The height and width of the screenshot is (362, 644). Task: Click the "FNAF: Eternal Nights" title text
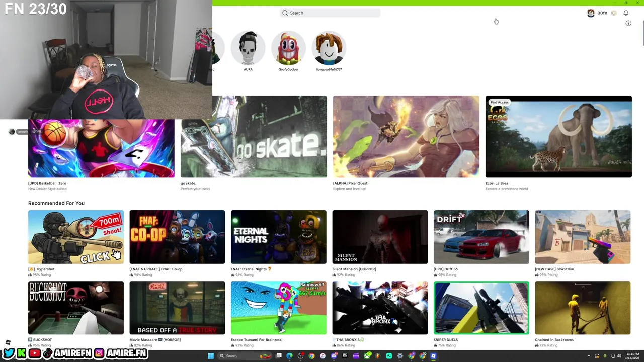tap(249, 269)
